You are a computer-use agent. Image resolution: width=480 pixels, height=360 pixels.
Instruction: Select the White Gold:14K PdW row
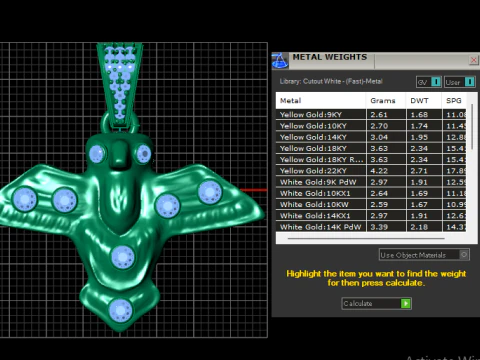coord(371,227)
